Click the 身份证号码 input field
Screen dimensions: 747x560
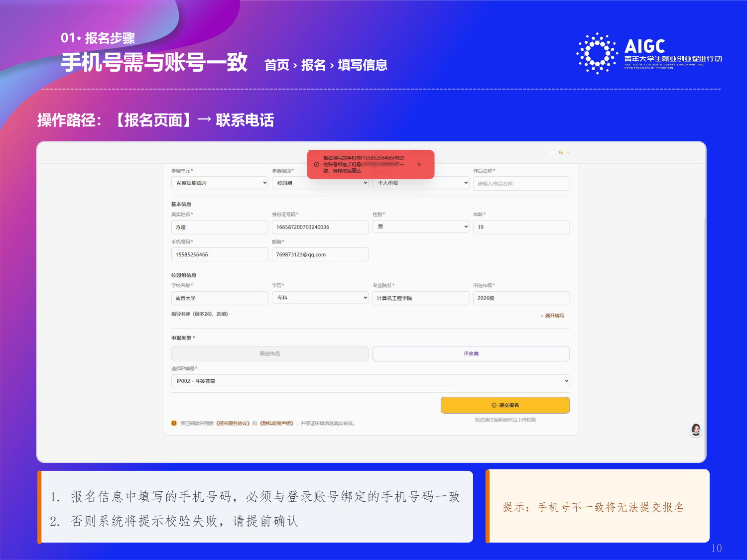click(320, 227)
